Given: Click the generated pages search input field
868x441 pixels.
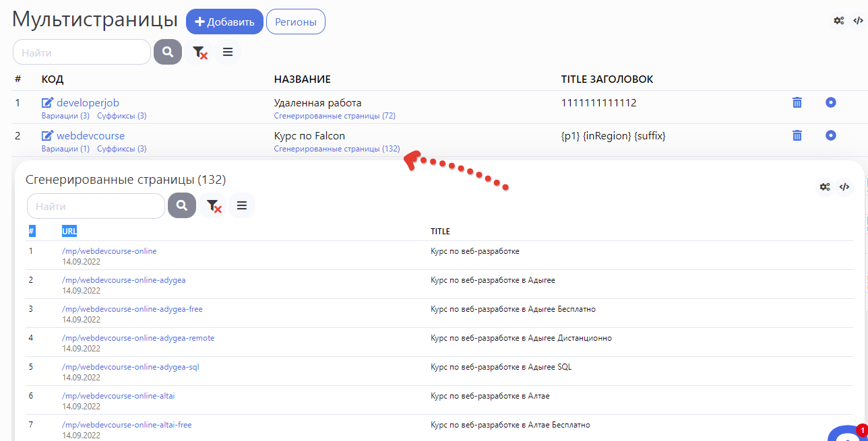Looking at the screenshot, I should [x=96, y=206].
